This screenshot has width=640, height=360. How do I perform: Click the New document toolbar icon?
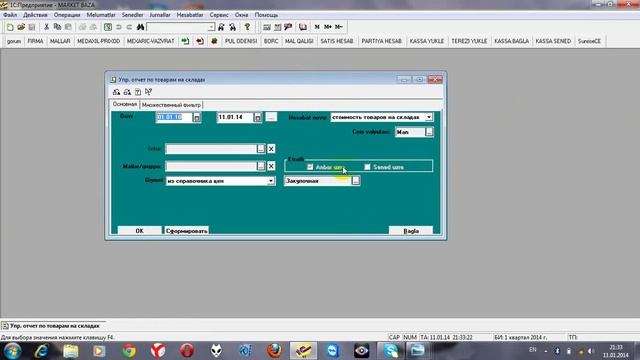tap(10, 27)
